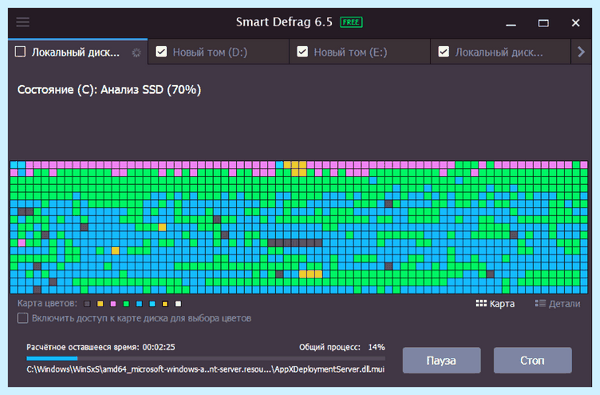The height and width of the screenshot is (395, 600).
Task: Pick the green swatch in color legend
Action: (x=126, y=304)
